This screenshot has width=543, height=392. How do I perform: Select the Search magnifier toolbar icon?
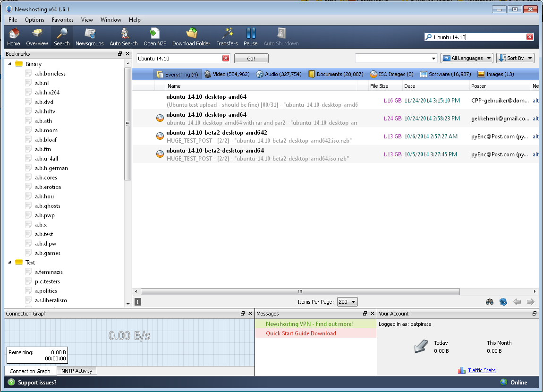point(62,37)
